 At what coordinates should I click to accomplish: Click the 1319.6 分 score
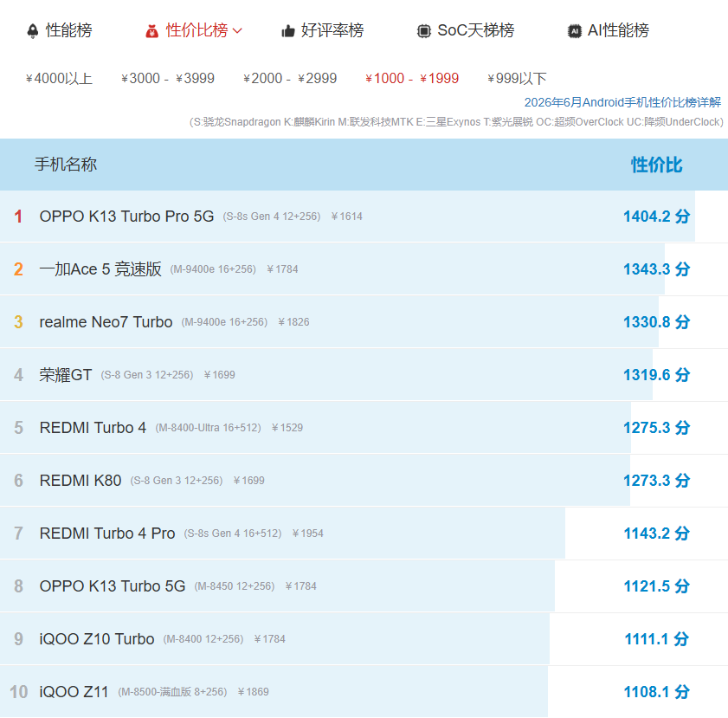pyautogui.click(x=656, y=375)
